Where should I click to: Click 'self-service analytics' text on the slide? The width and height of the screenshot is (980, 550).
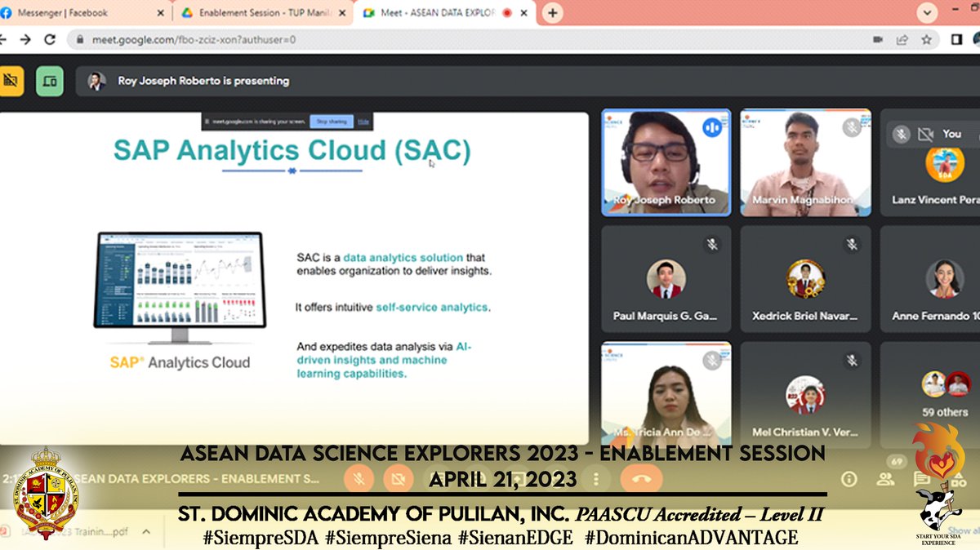point(432,307)
